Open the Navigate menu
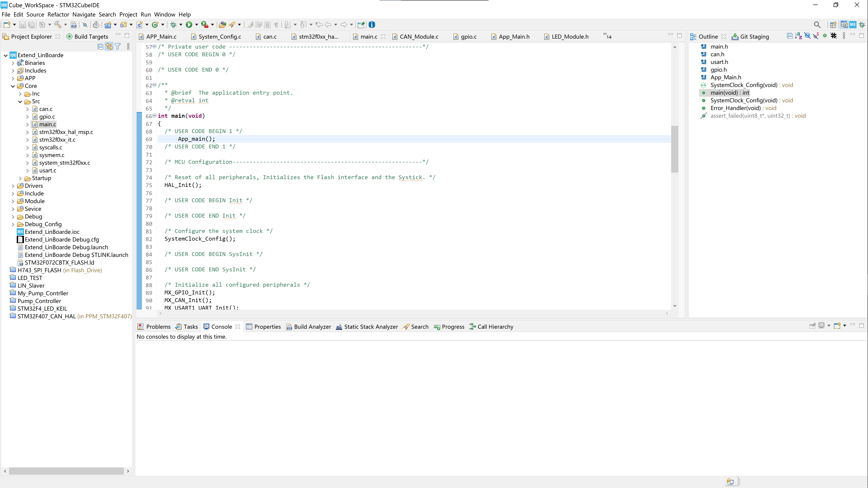The width and height of the screenshot is (868, 488). click(x=84, y=14)
